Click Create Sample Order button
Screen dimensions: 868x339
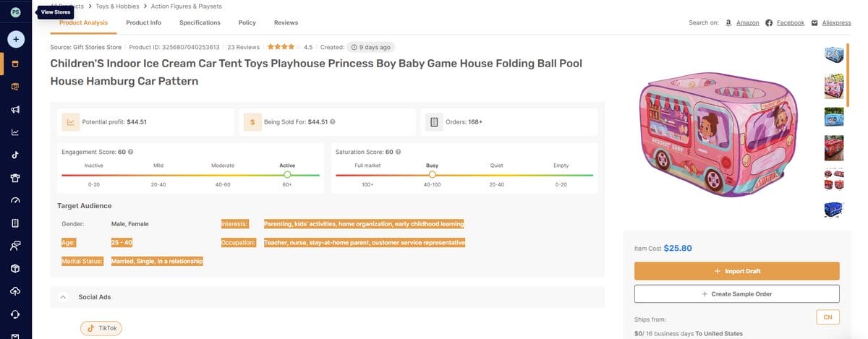coord(736,293)
